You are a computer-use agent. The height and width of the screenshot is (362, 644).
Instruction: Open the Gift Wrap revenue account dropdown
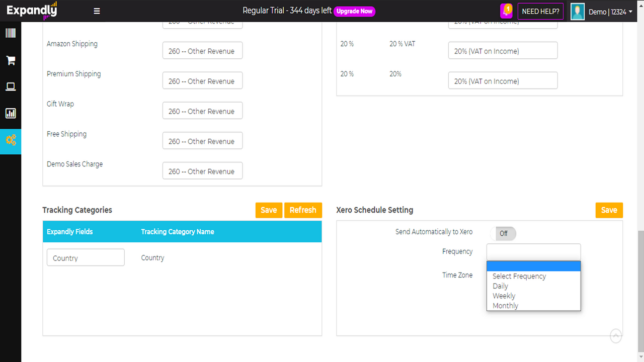click(x=202, y=111)
